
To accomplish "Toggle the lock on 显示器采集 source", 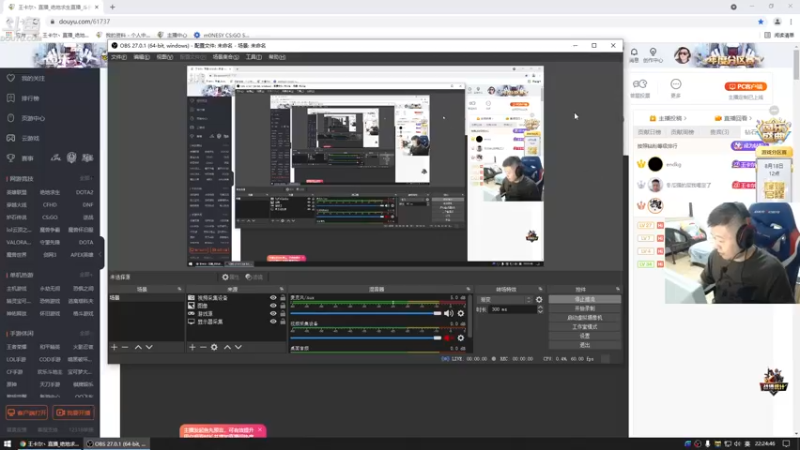I will tap(283, 322).
